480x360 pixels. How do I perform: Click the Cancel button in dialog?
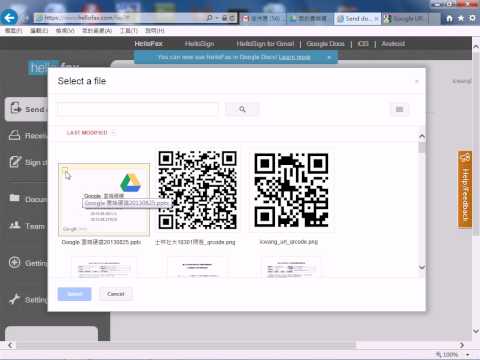(x=116, y=294)
